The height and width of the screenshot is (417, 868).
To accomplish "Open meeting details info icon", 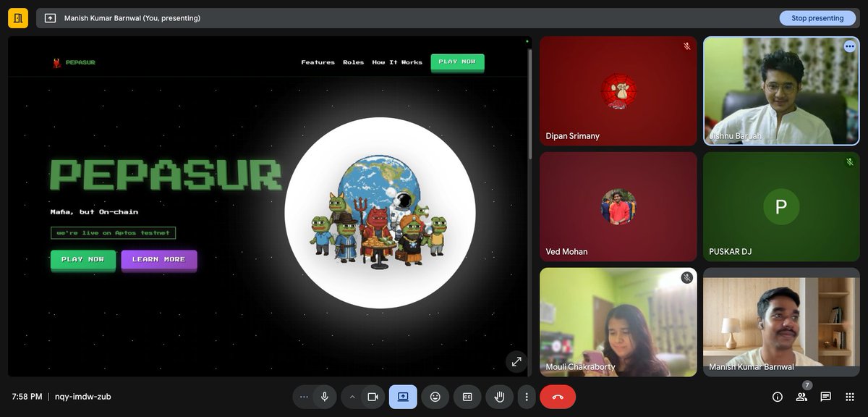I will [x=778, y=397].
